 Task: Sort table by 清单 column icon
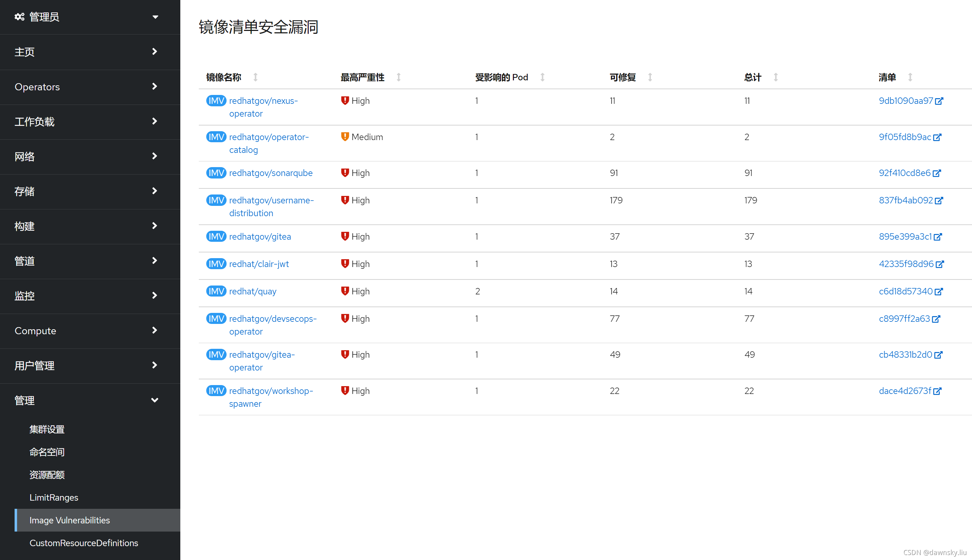pyautogui.click(x=910, y=77)
